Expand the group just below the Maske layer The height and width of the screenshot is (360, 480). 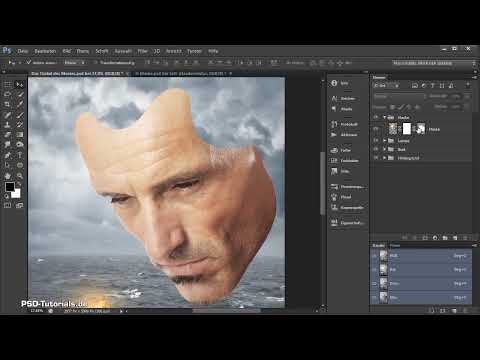click(384, 141)
